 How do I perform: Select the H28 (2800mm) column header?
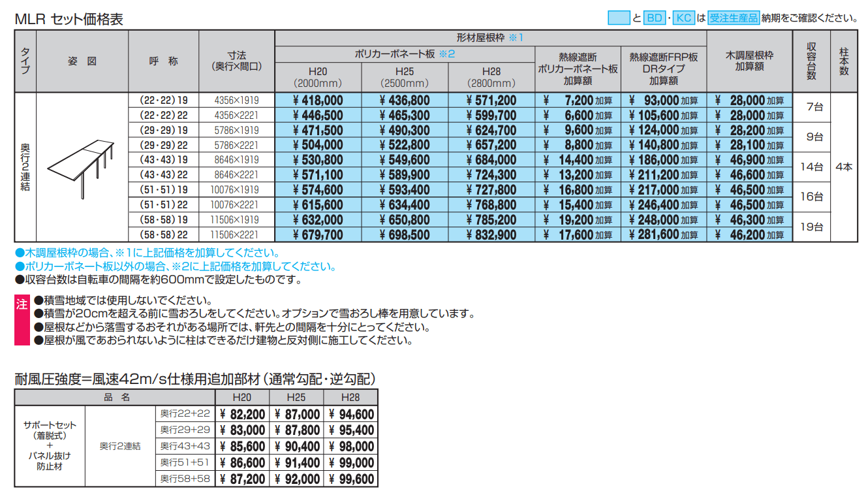491,77
